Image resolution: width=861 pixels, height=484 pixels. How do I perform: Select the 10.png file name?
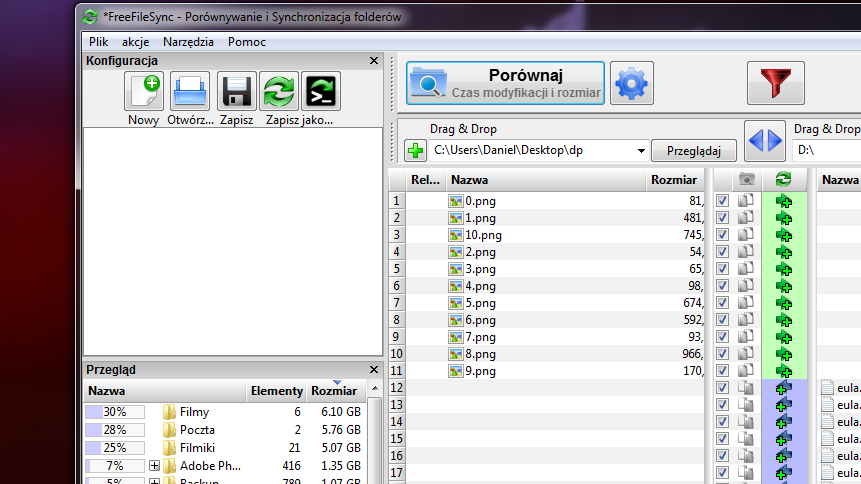click(483, 235)
